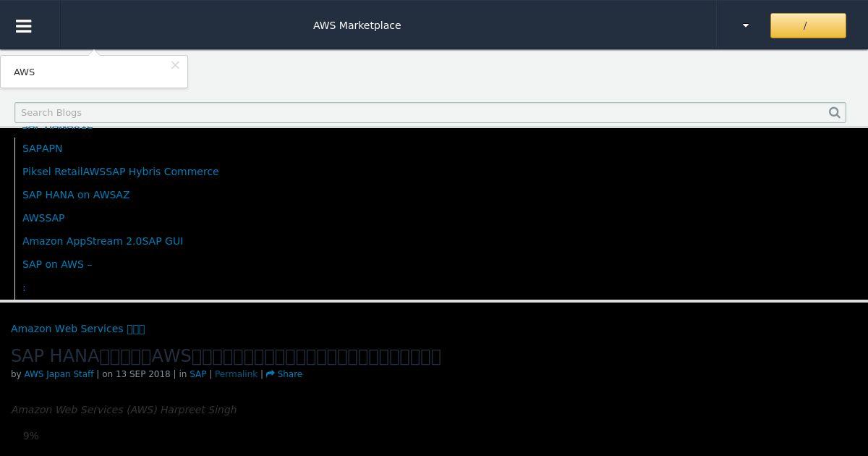Open the Amazon Web Services blog link
868x456 pixels.
click(78, 329)
